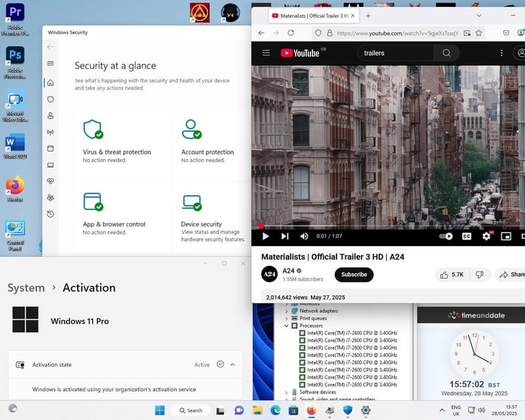
Task: Open the A24 channel avatar
Action: click(269, 274)
